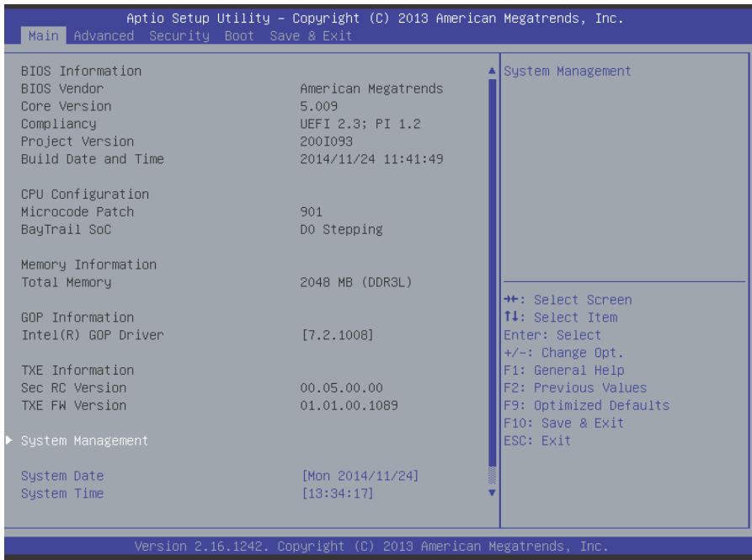
Task: Click the F9 Optimized Defaults hint
Action: coord(587,406)
